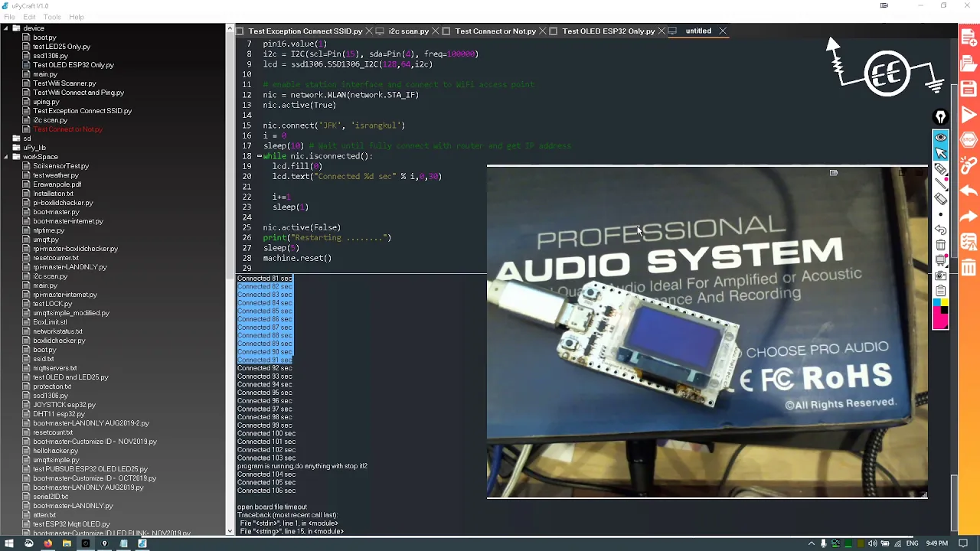Click code line 28 machine.reset()
Viewport: 980px width, 551px height.
(x=297, y=258)
